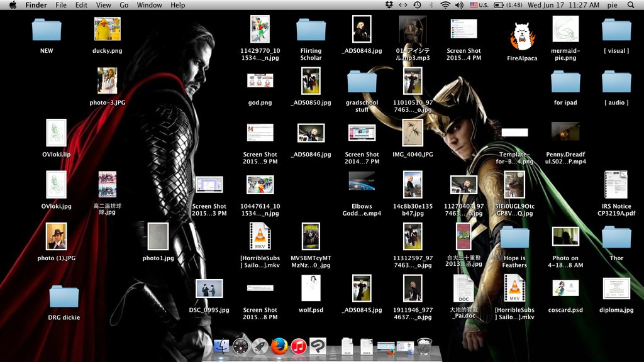Open the Finder icon in the Dock
The width and height of the screenshot is (644, 362).
click(221, 346)
